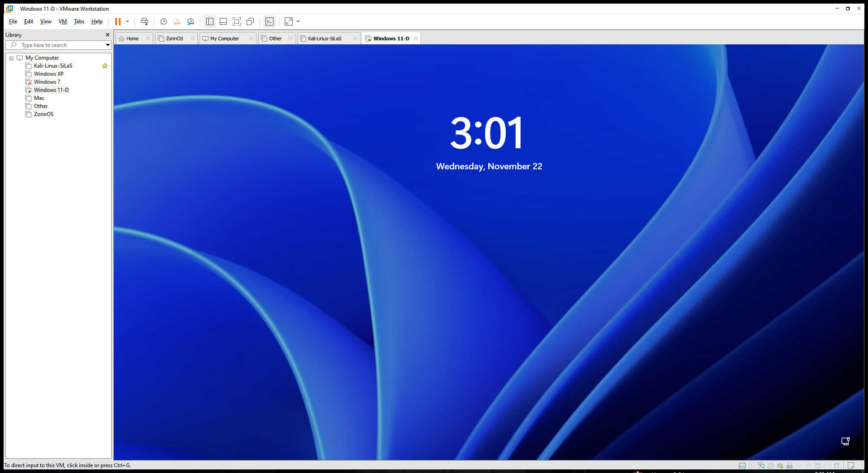Click the hard disk status icon
868x473 pixels.
(x=742, y=465)
